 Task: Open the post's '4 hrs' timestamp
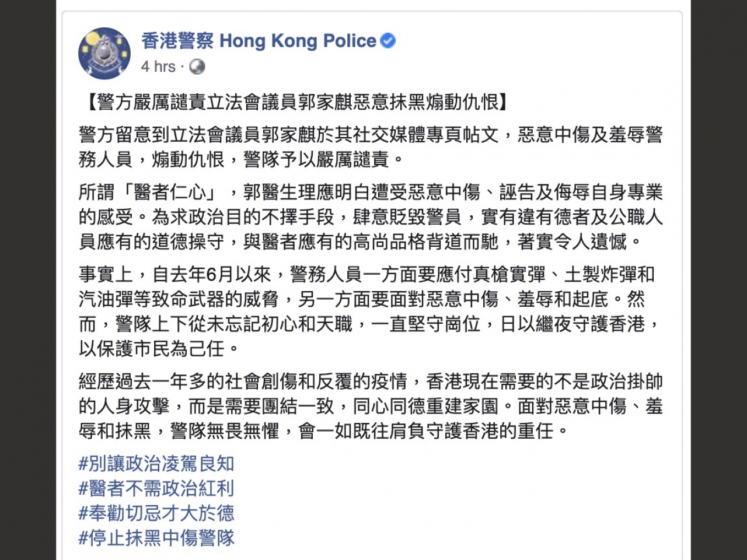(x=158, y=67)
